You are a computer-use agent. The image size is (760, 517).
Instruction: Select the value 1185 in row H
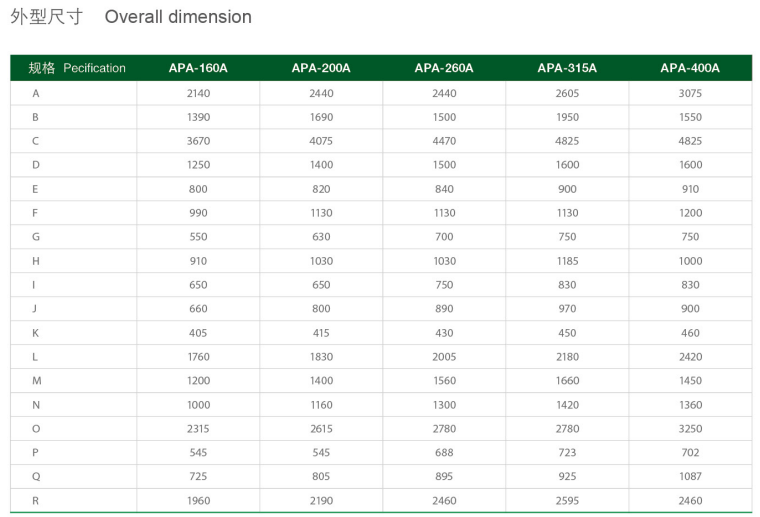pos(567,261)
